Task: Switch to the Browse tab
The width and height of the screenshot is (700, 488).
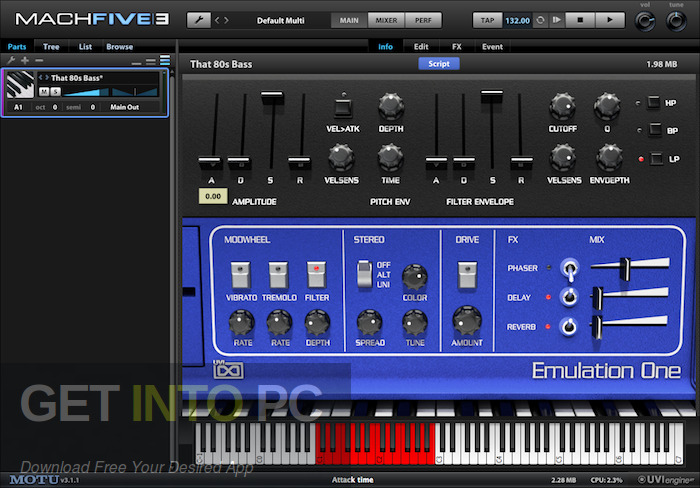Action: pyautogui.click(x=119, y=46)
